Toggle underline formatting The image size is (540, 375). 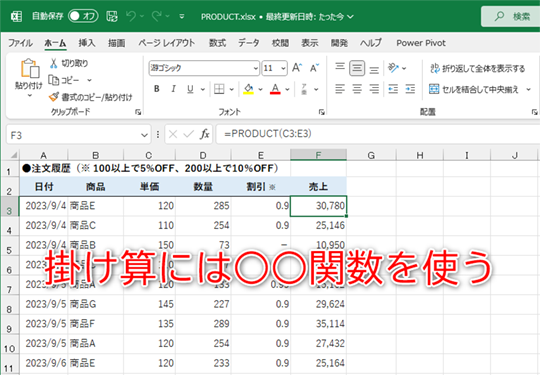(190, 89)
